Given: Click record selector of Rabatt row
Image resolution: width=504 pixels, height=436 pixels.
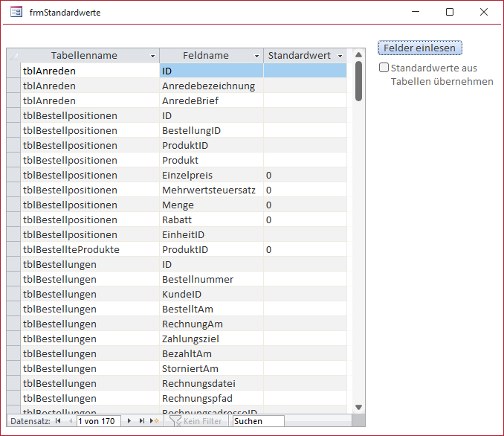Looking at the screenshot, I should pyautogui.click(x=13, y=219).
